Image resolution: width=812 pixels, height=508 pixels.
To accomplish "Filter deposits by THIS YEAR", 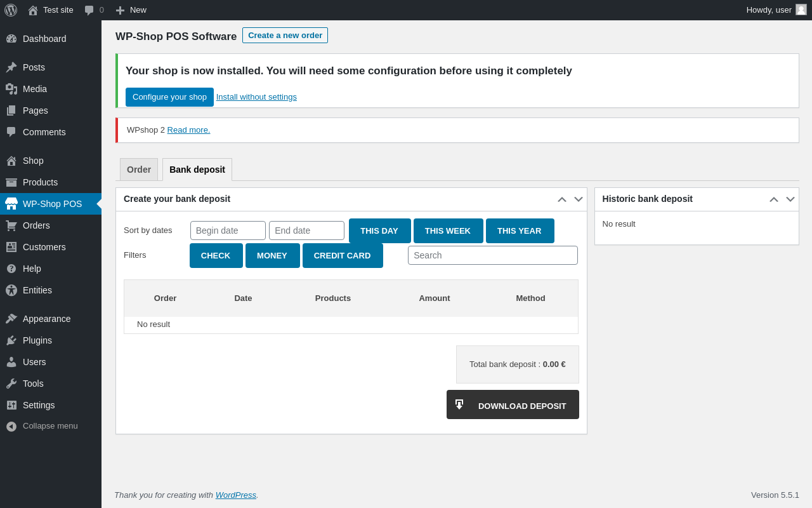I will pos(520,231).
